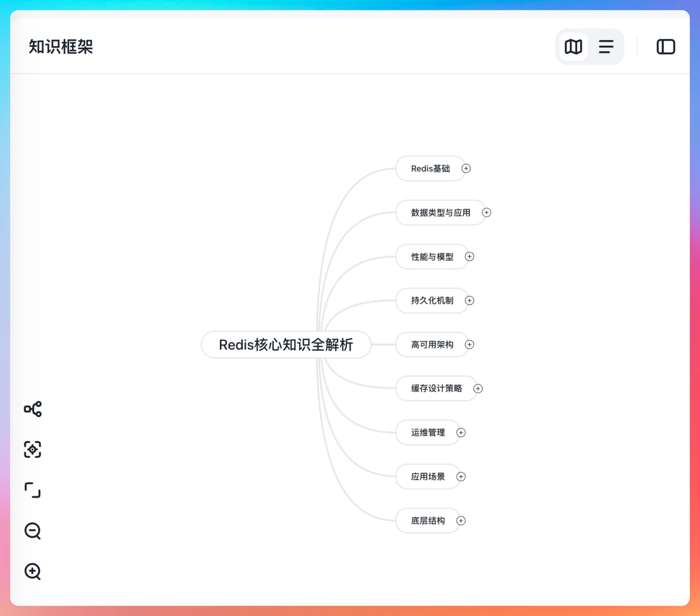Screen dimensions: 700x616
Task: Expand the 性能与模型 node
Action: 469,256
